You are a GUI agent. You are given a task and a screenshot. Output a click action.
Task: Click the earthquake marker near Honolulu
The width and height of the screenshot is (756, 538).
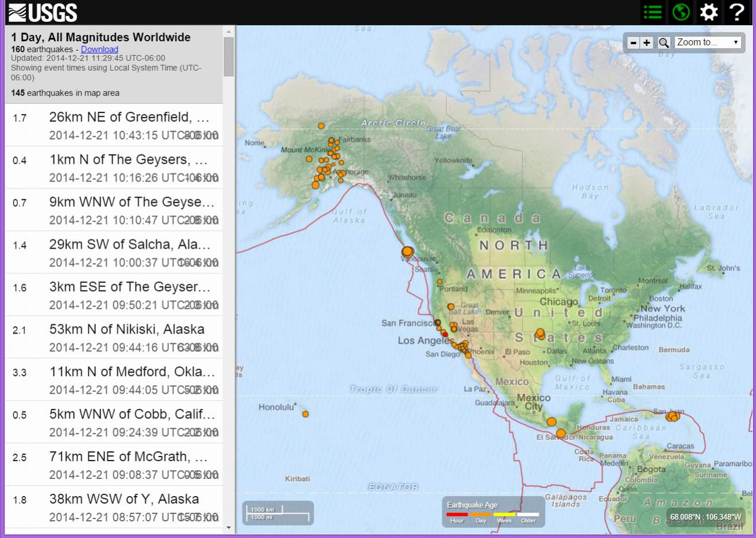[306, 414]
